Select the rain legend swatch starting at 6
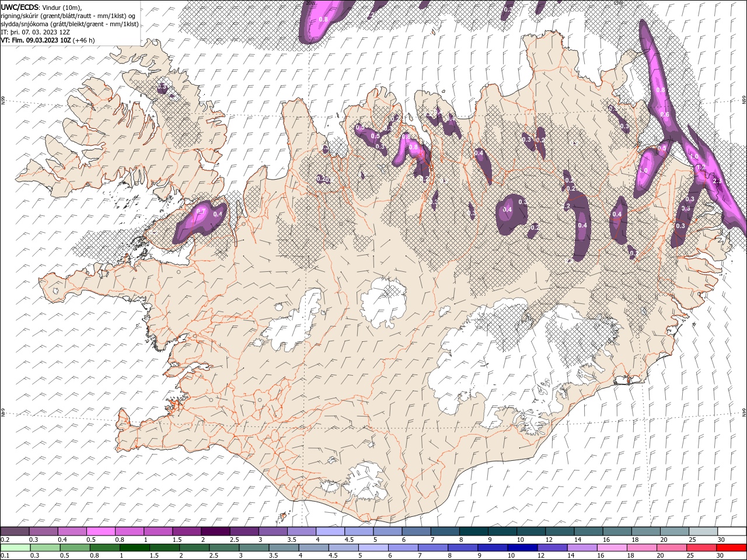The height and width of the screenshot is (560, 747). click(403, 548)
